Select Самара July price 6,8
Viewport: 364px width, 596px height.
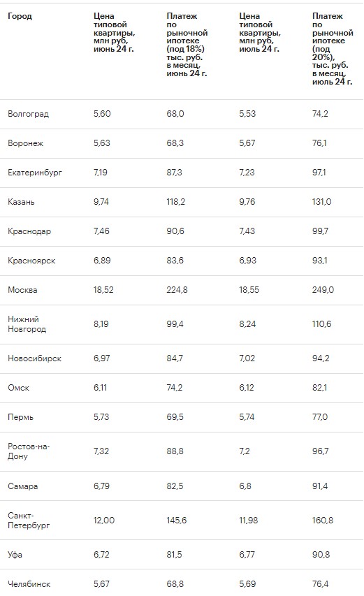[245, 486]
